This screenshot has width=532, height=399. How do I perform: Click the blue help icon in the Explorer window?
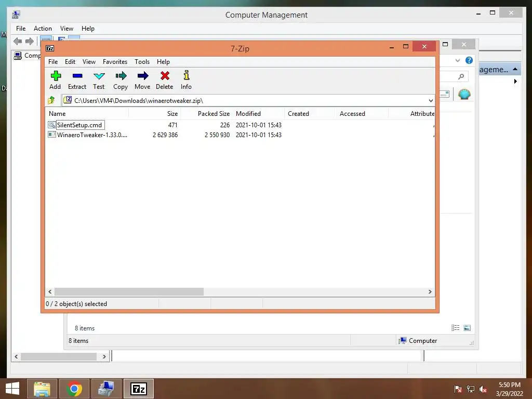click(469, 60)
